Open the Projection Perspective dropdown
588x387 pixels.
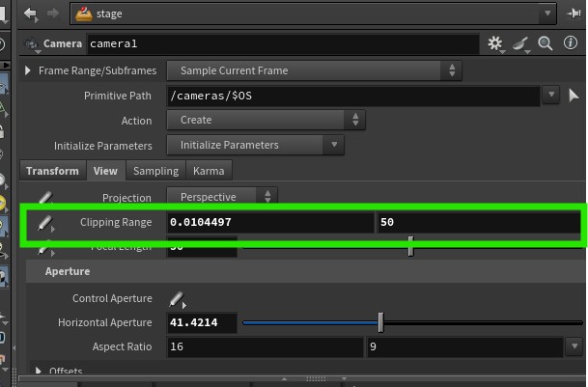222,197
